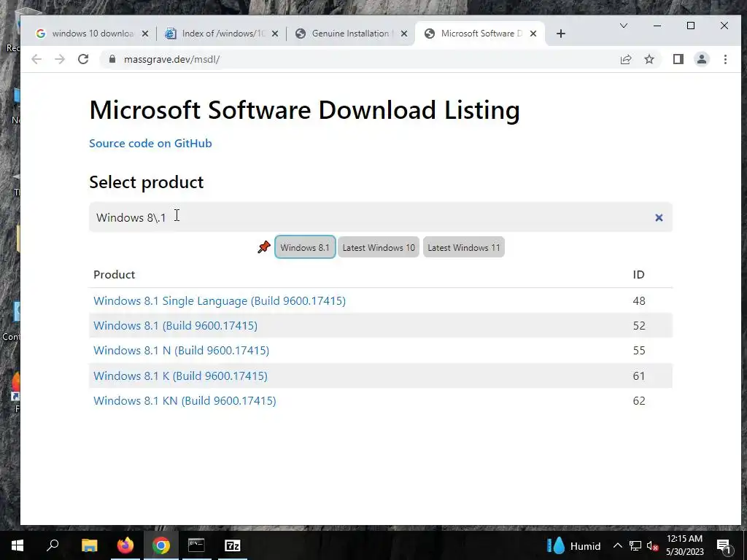Reload the massgrave.dev page
Viewport: 747px width, 560px height.
[x=83, y=59]
